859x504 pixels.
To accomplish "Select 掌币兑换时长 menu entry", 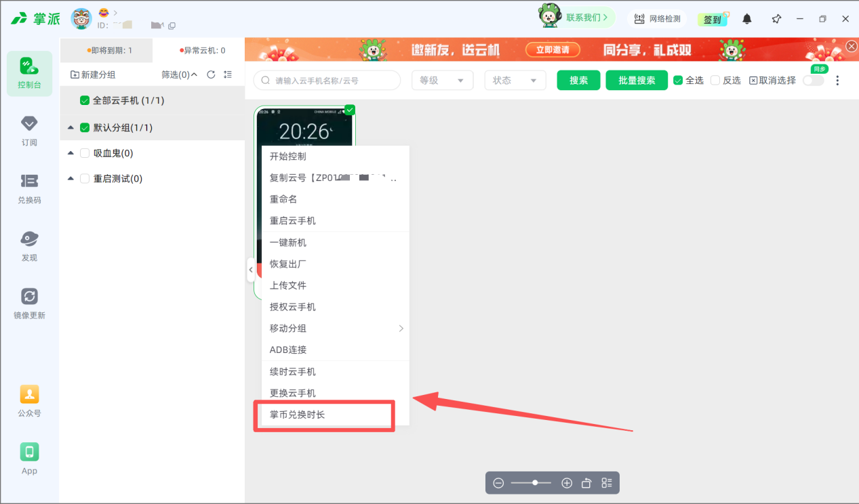I will [x=336, y=415].
